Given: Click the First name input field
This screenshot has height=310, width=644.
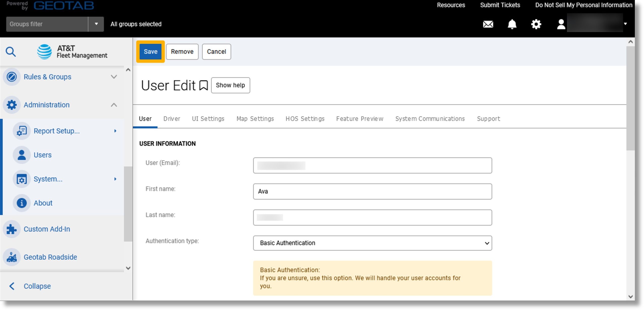Looking at the screenshot, I should tap(372, 191).
